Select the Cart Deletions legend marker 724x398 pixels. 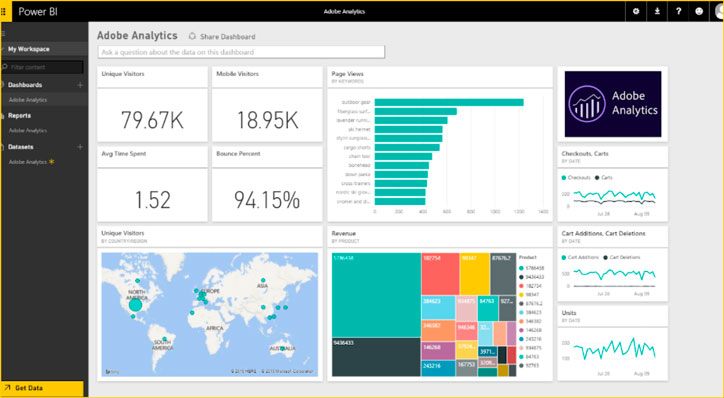coord(605,257)
